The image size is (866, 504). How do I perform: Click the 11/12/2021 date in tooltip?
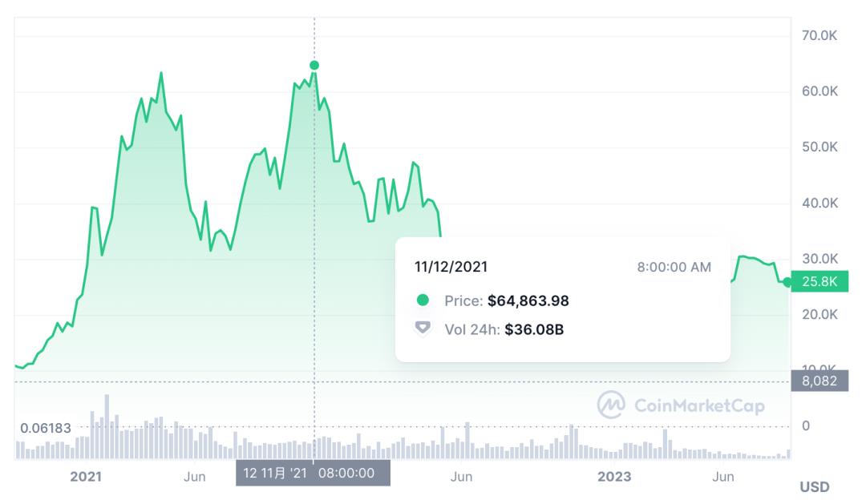tap(451, 267)
